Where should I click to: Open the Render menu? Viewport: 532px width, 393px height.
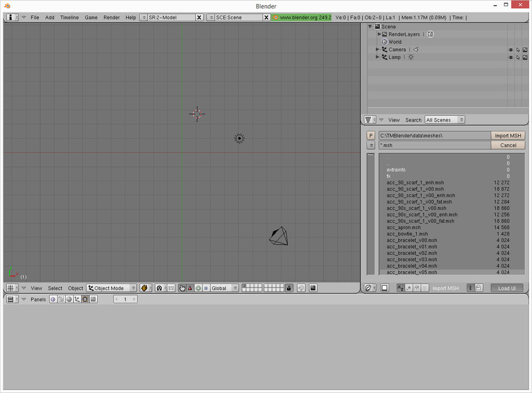pos(111,17)
